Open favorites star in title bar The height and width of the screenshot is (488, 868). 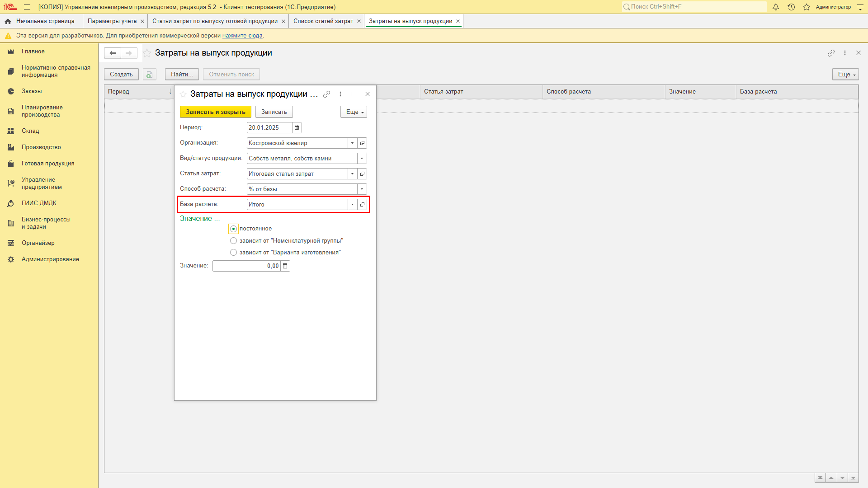tap(807, 7)
